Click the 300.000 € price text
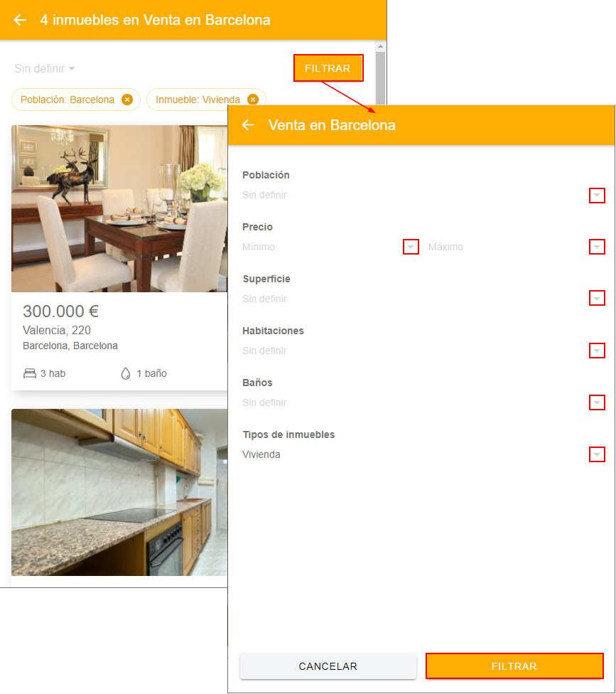 [60, 311]
